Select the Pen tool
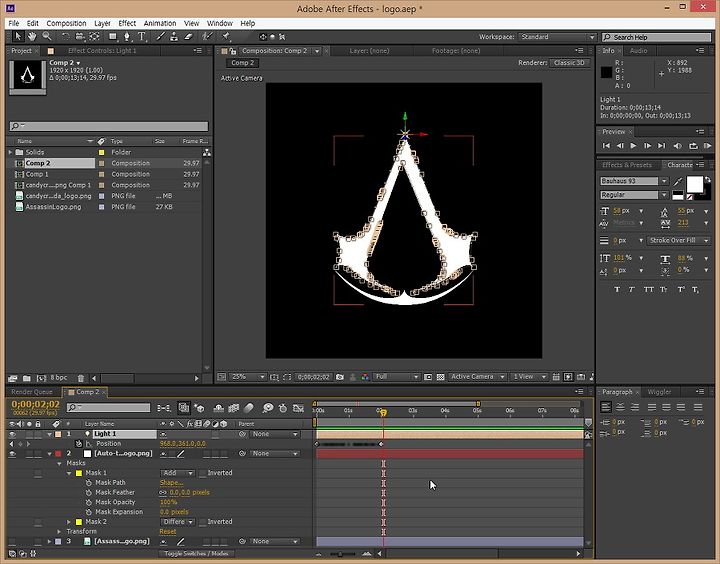720x564 pixels. click(x=127, y=37)
